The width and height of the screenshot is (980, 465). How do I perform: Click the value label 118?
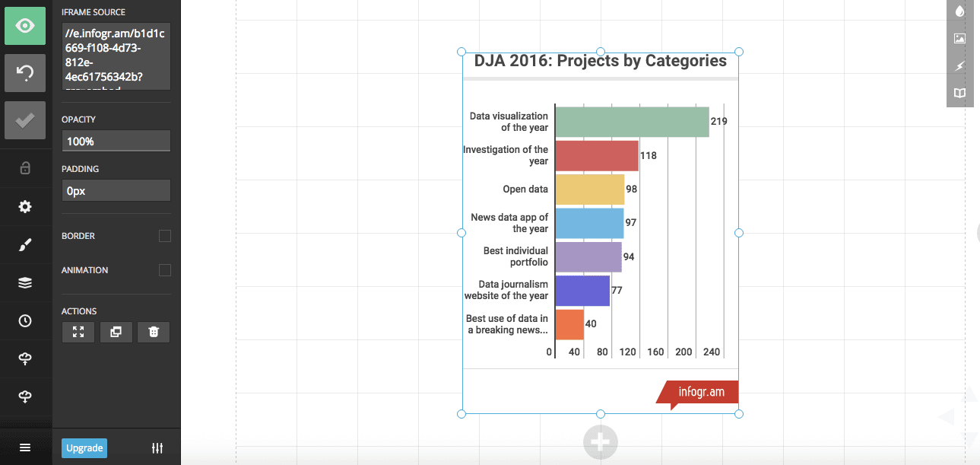[648, 155]
